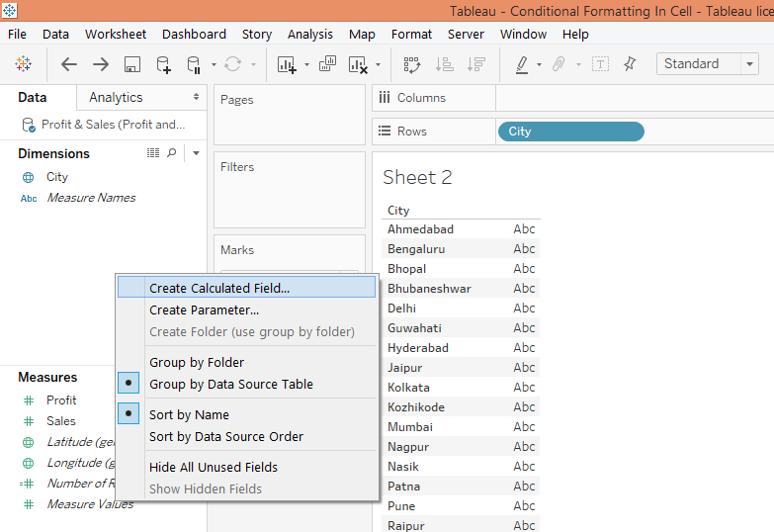The image size is (774, 532).
Task: Click the Tableau logo start page icon
Action: [x=23, y=64]
